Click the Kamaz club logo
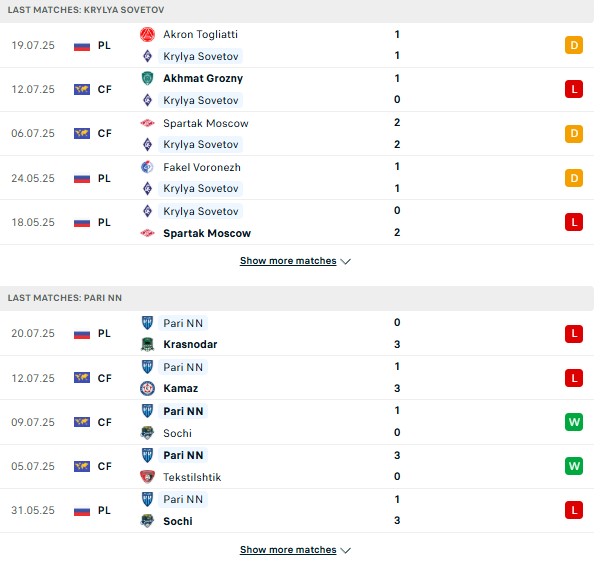This screenshot has width=600, height=568. 147,388
